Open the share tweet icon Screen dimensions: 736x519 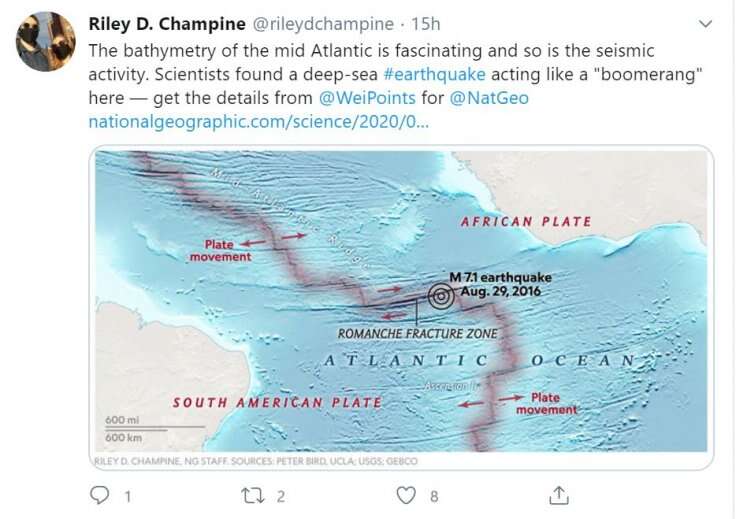(x=559, y=495)
